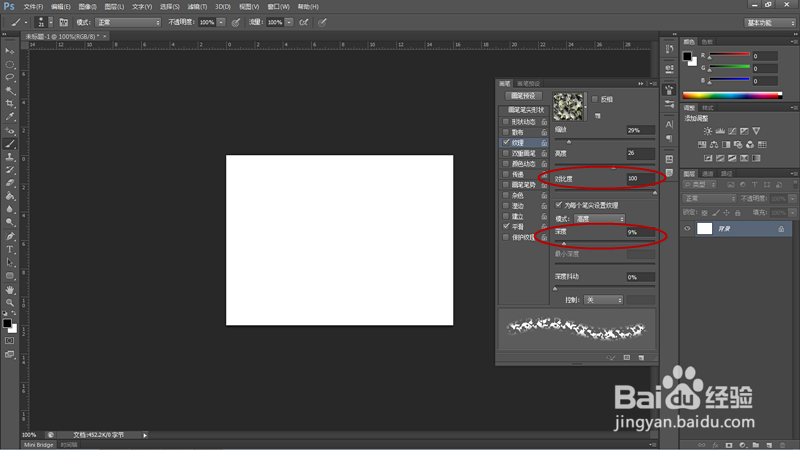This screenshot has height=450, width=800.
Task: Uncheck 为每个笔尖设置纹理 checkbox
Action: coord(559,205)
